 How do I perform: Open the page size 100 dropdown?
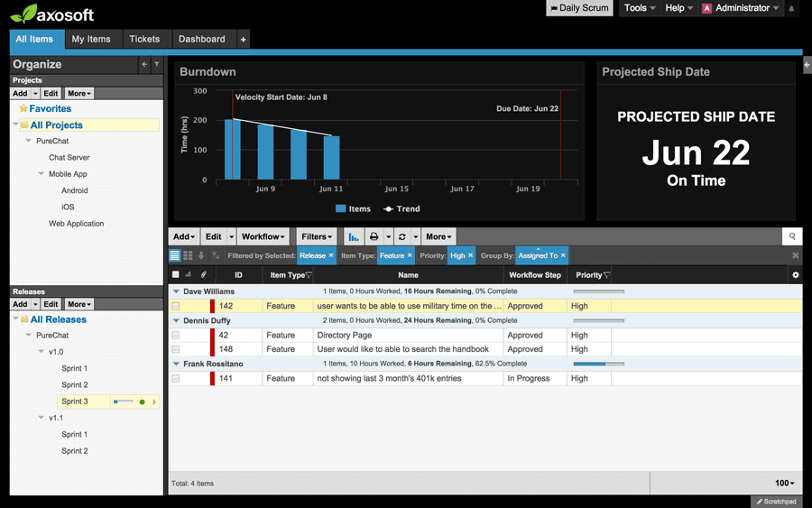coord(785,483)
